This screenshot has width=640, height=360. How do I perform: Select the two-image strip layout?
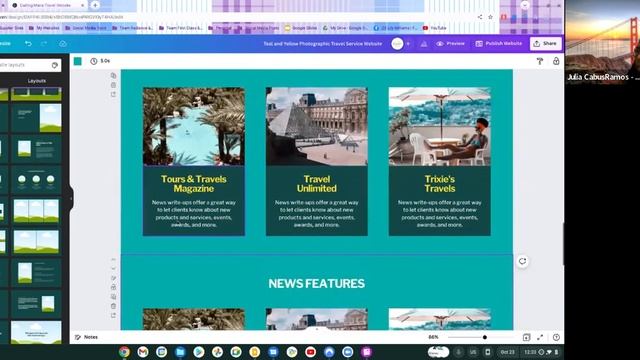pos(36,242)
